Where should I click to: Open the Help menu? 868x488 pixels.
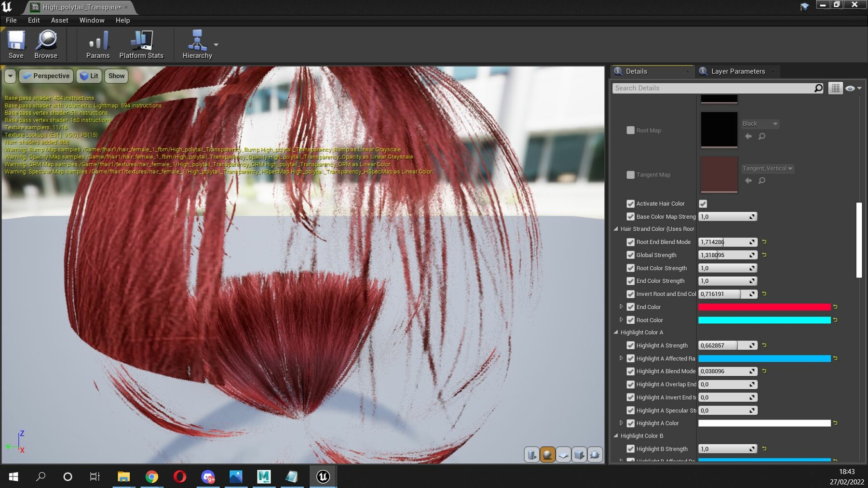point(122,20)
